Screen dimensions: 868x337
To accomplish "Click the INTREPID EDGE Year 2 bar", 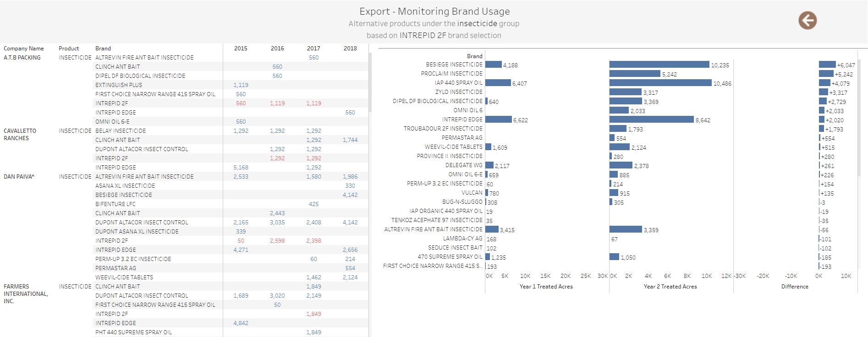I will tap(652, 120).
